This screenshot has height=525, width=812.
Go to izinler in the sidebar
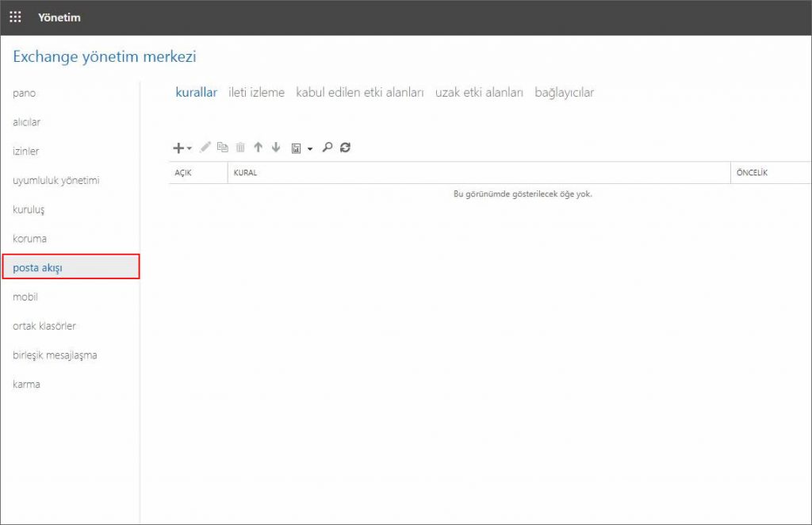click(26, 151)
